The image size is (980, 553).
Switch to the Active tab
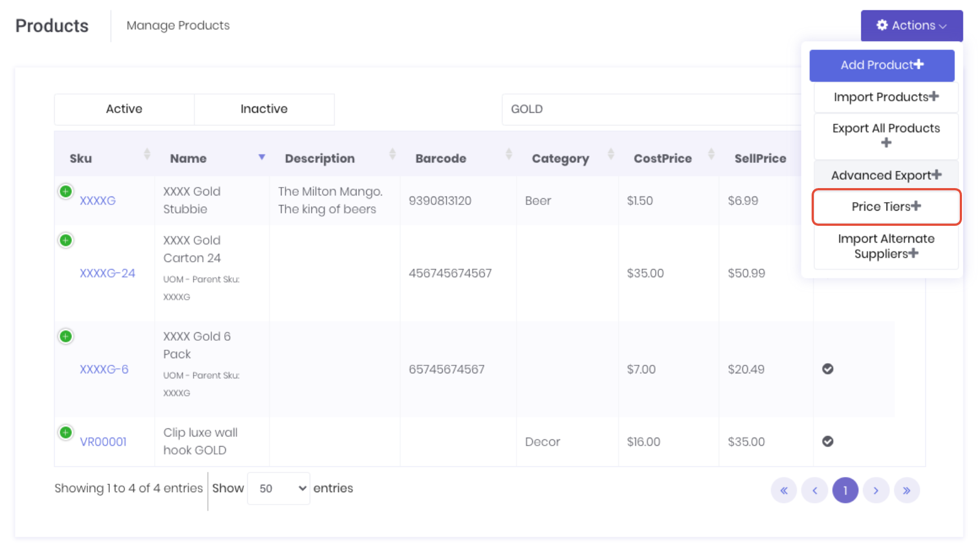(124, 109)
